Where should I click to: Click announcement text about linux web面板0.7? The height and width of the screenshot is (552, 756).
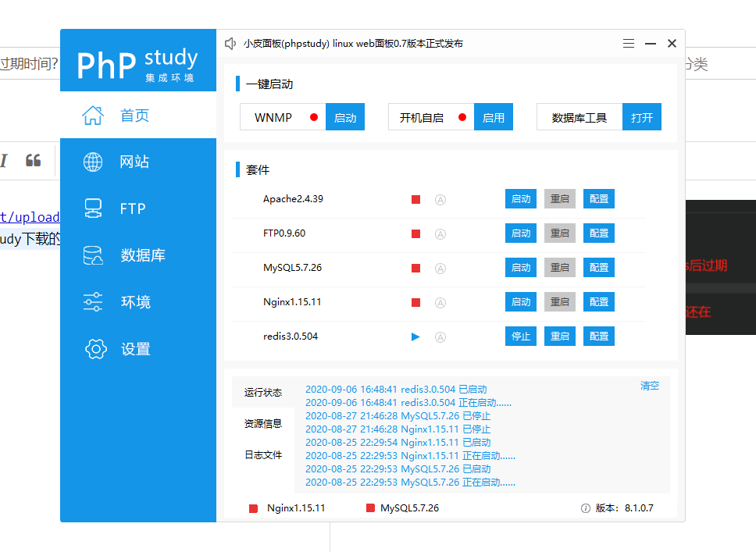353,44
